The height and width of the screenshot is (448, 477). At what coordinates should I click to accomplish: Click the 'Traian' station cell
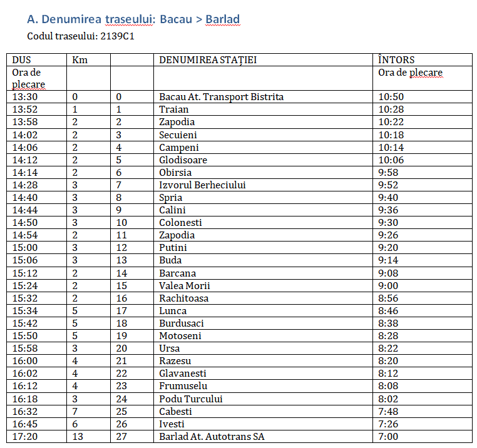pos(173,109)
